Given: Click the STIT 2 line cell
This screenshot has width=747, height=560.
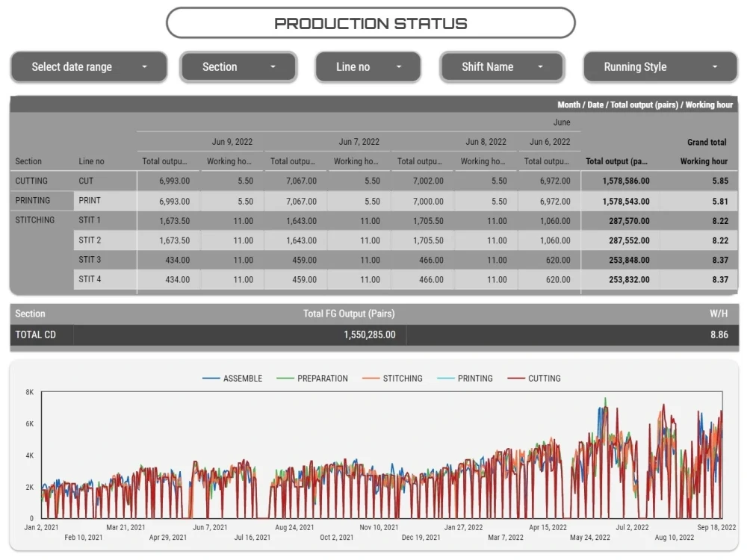Looking at the screenshot, I should [x=90, y=240].
